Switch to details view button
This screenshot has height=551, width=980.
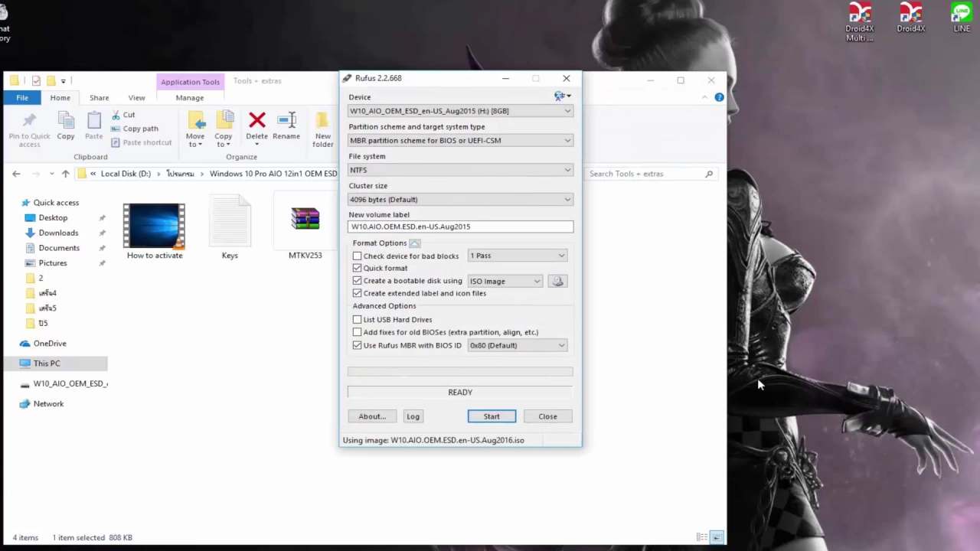click(702, 537)
